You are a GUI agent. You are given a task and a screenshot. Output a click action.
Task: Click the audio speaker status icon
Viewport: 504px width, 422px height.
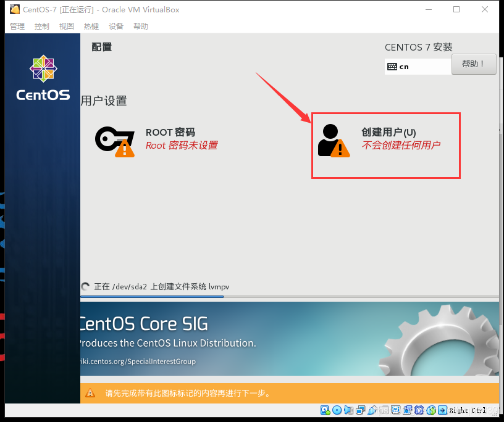point(349,410)
